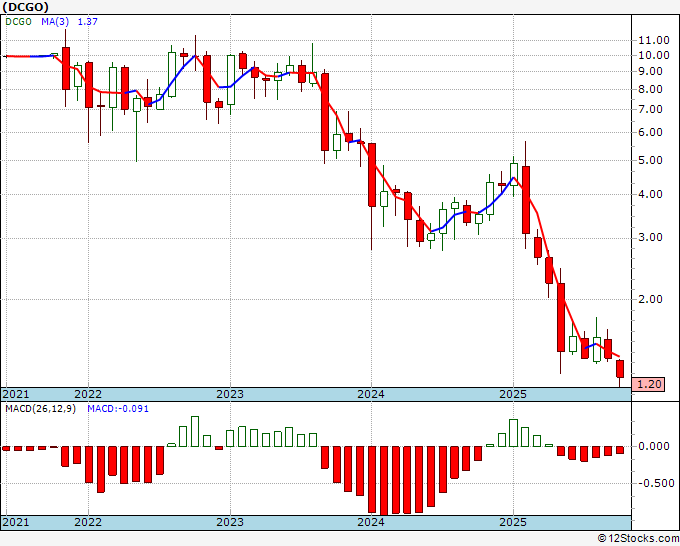Viewport: 680px width, 546px height.
Task: Click the tallest green MACD bar in early 2025
Action: (x=513, y=433)
